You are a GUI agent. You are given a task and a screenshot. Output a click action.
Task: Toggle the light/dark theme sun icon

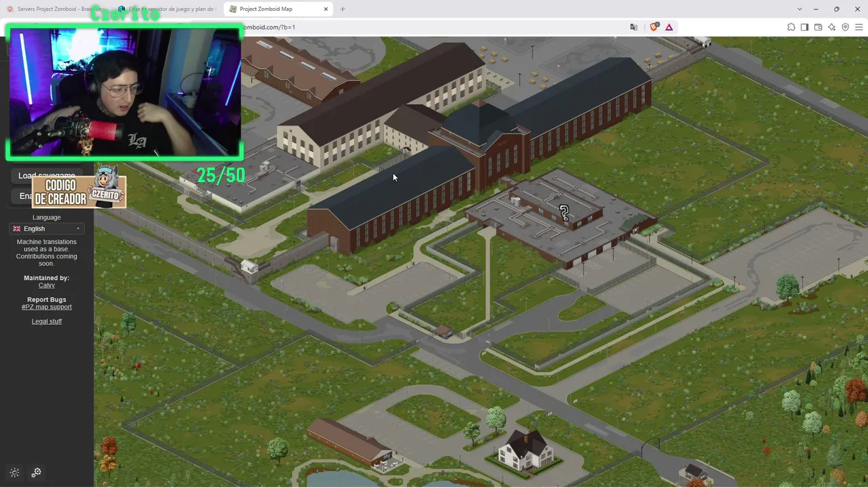pyautogui.click(x=15, y=472)
